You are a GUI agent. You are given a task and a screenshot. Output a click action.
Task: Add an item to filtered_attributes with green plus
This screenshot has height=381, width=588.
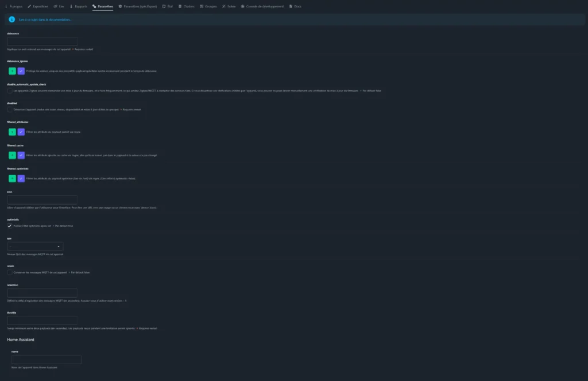coord(13,132)
